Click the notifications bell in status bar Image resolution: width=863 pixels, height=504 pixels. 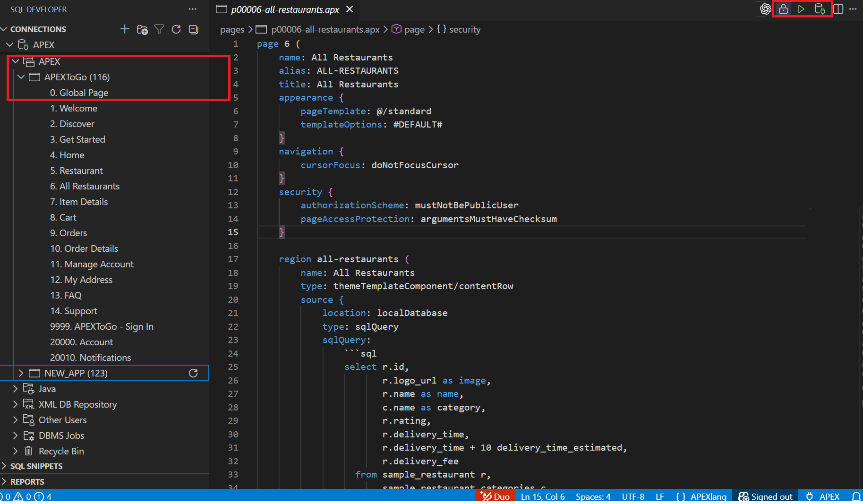pos(856,496)
